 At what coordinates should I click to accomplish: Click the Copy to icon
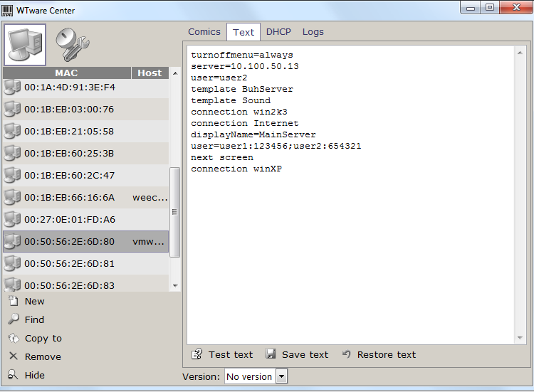[x=13, y=338]
